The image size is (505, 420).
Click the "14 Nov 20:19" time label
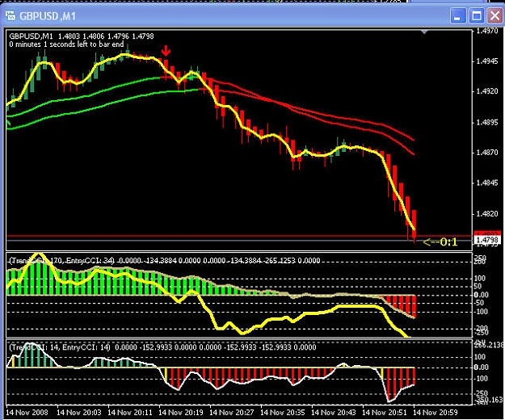pyautogui.click(x=181, y=412)
